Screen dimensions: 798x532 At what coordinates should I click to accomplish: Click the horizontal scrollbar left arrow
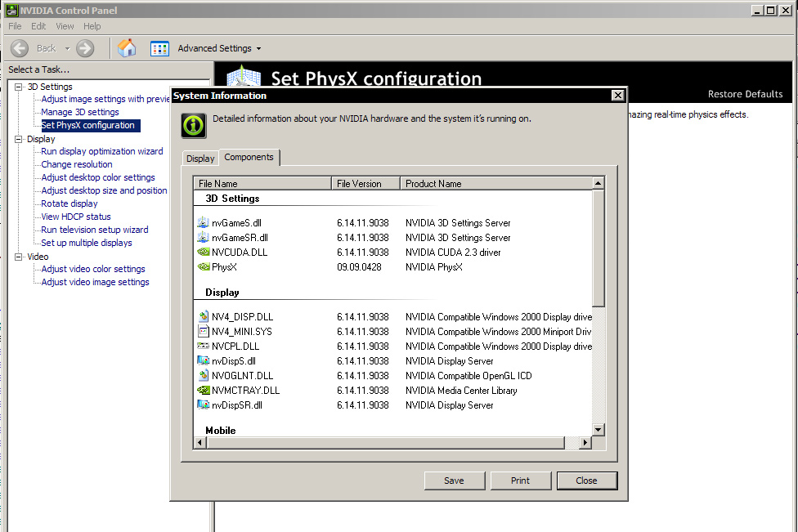[200, 442]
